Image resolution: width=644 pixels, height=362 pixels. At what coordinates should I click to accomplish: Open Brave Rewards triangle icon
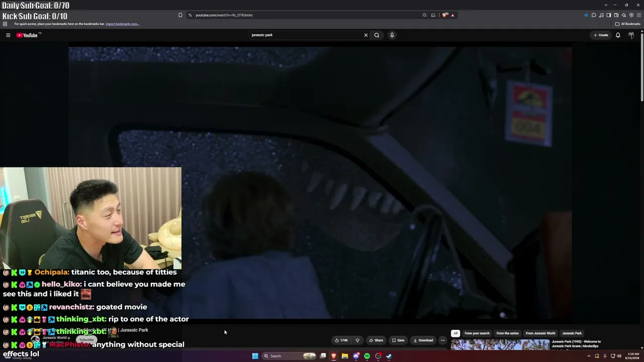coord(452,15)
